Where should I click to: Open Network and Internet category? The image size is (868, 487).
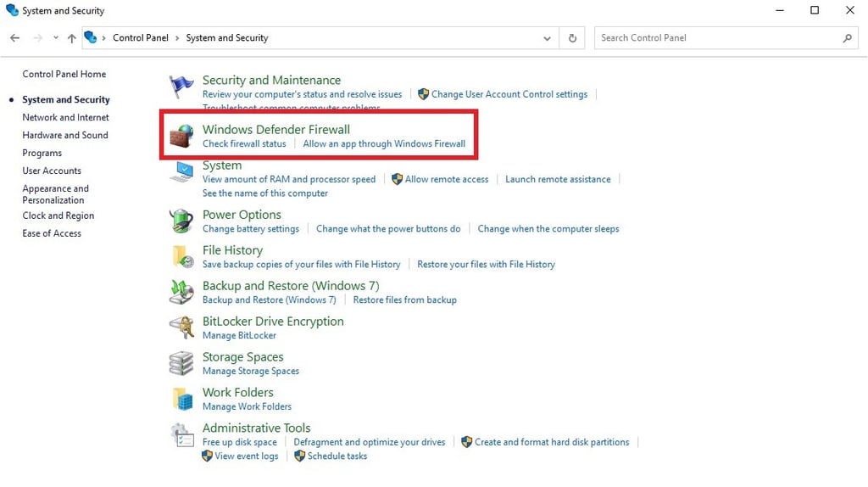[x=66, y=117]
